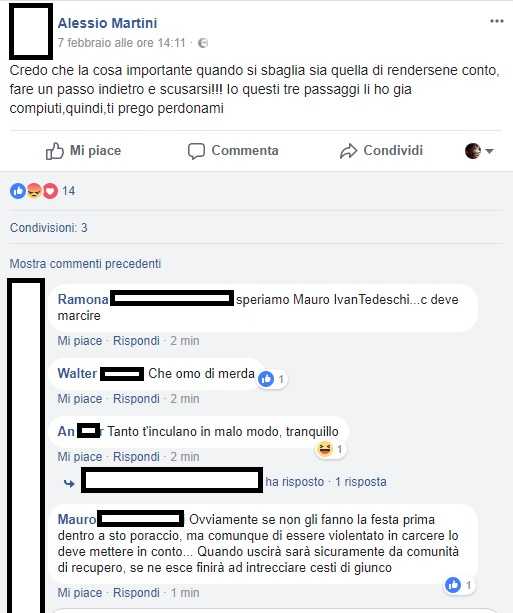
Task: Click the like badge on Walter's comment
Action: 266,379
